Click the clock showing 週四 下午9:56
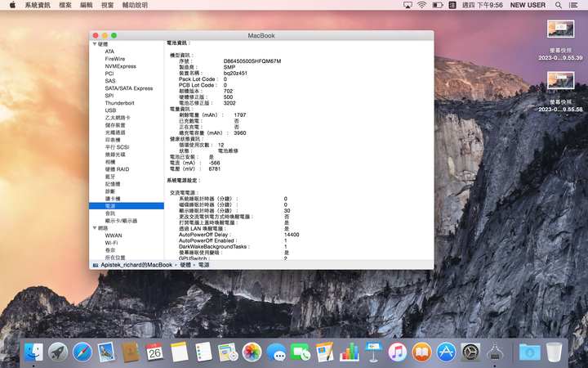The height and width of the screenshot is (368, 588). pyautogui.click(x=483, y=5)
